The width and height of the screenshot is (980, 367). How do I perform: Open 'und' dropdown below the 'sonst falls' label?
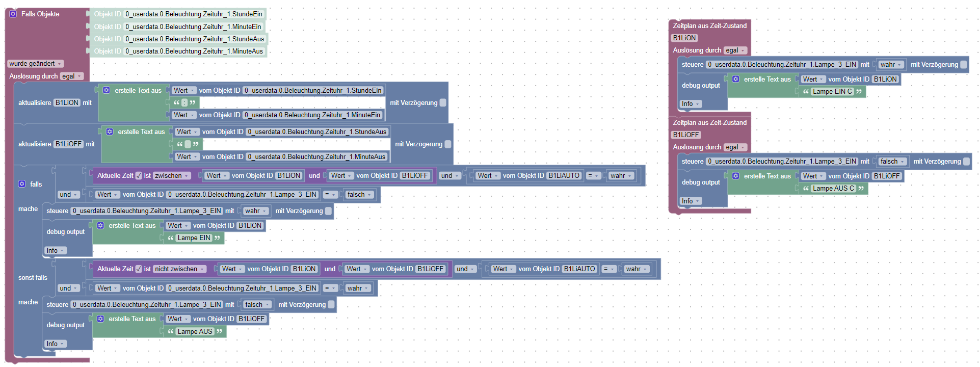[x=69, y=288]
